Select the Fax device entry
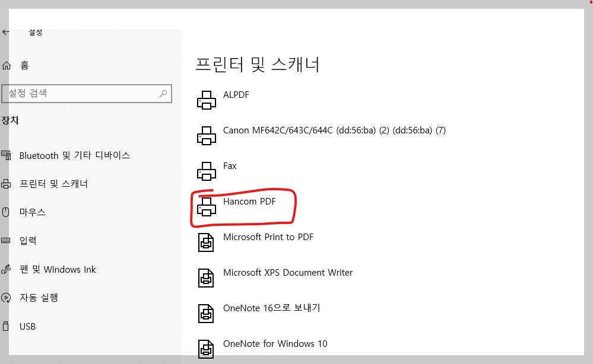Screen dimensions: 593x364 (x=230, y=166)
